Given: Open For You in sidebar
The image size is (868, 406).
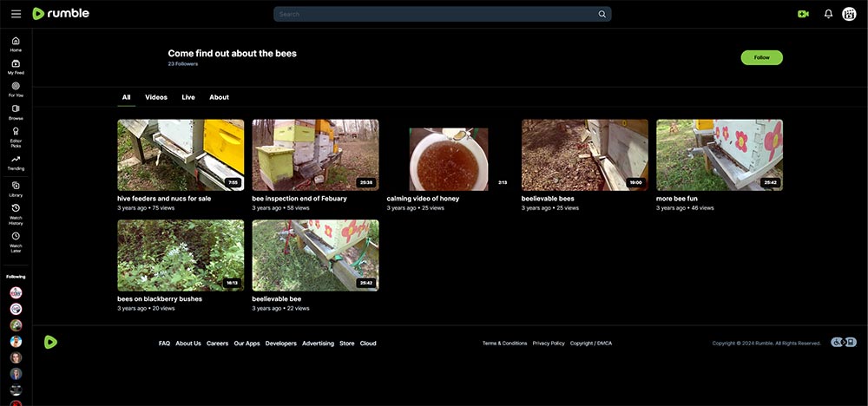Looking at the screenshot, I should click(16, 89).
